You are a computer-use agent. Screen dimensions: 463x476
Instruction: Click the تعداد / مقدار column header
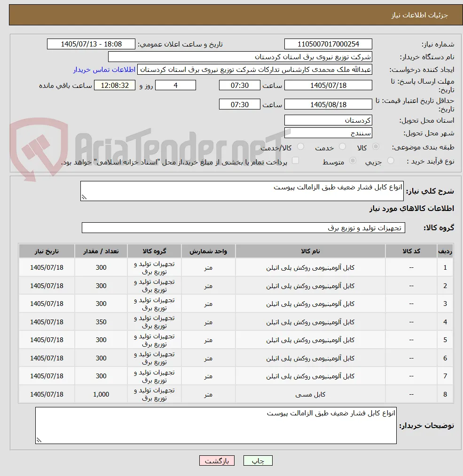coord(101,251)
